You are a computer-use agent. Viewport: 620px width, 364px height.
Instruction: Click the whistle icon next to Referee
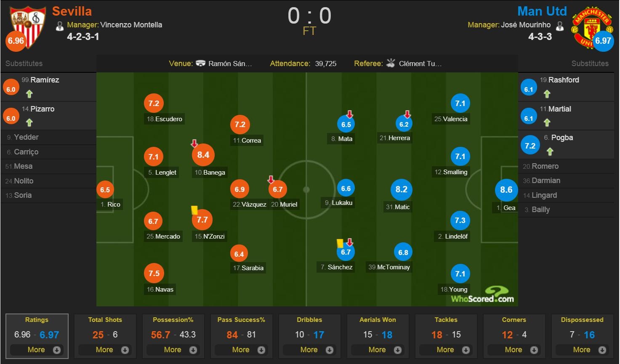pos(391,64)
